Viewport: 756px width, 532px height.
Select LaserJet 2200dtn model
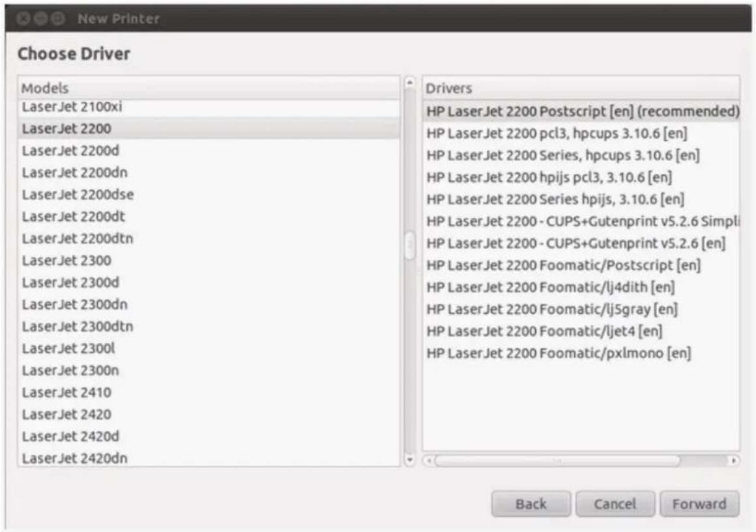[209, 238]
